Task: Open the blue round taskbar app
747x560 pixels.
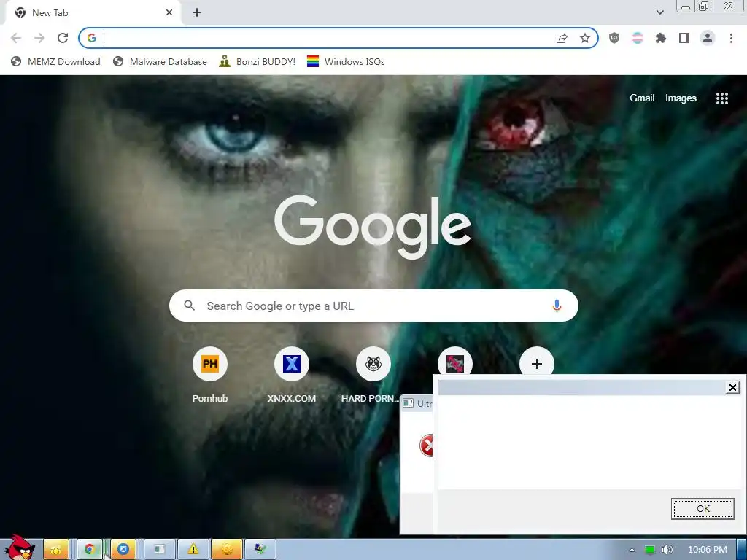Action: [123, 550]
